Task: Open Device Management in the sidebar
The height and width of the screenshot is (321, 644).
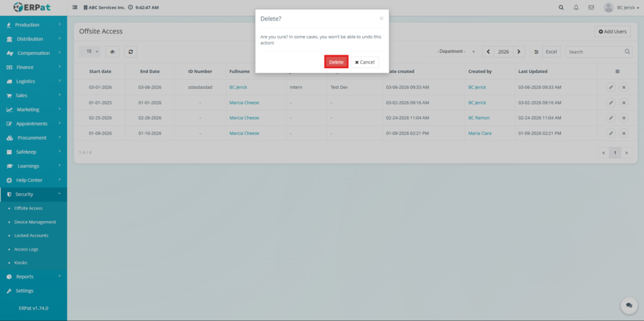Action: [35, 222]
